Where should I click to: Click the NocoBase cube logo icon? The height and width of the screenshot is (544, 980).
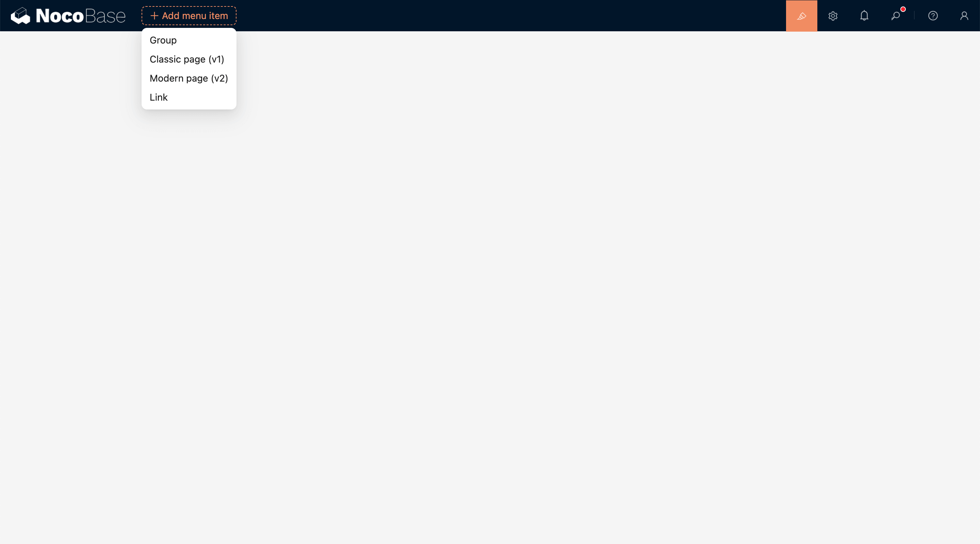coord(20,16)
